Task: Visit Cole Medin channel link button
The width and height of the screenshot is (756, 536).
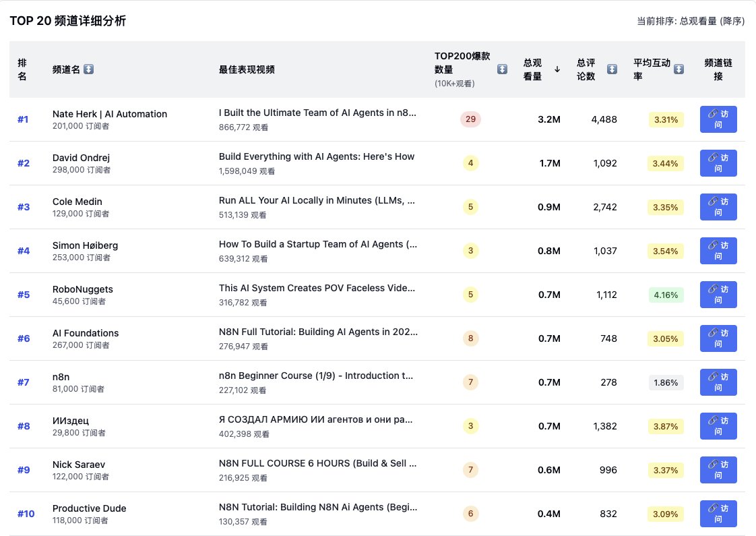Action: point(718,207)
